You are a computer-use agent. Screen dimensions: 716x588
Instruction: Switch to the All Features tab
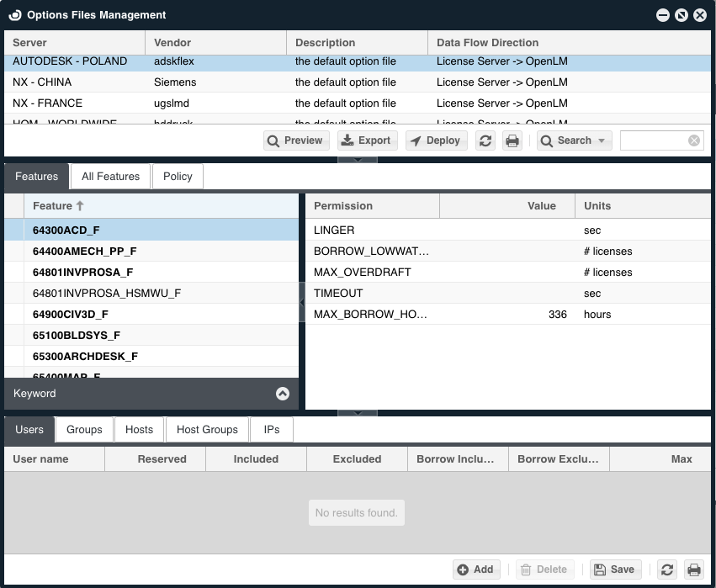[110, 177]
